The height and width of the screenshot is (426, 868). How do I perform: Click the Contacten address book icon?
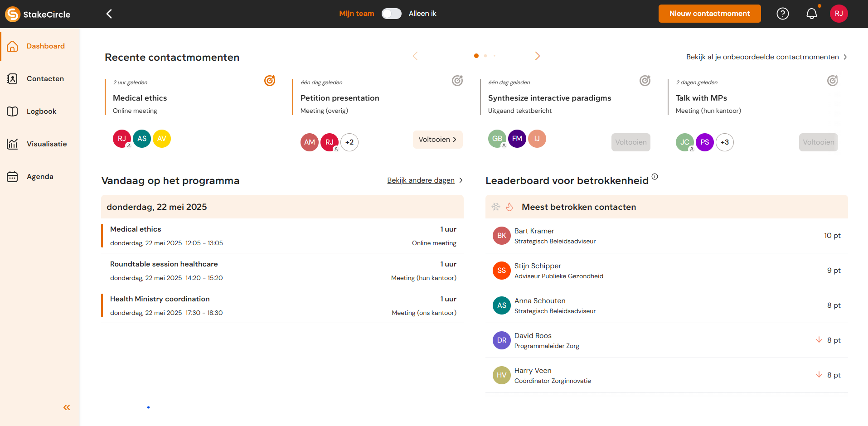12,79
